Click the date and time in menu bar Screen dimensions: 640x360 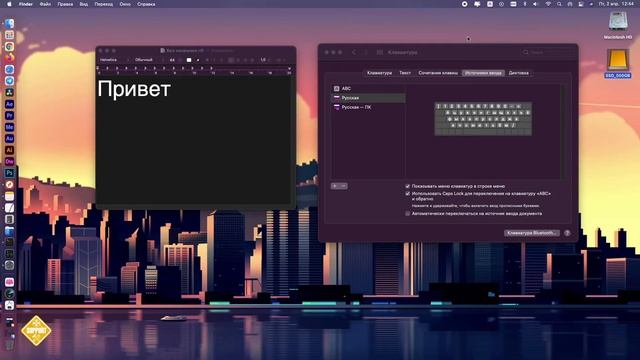coord(616,4)
